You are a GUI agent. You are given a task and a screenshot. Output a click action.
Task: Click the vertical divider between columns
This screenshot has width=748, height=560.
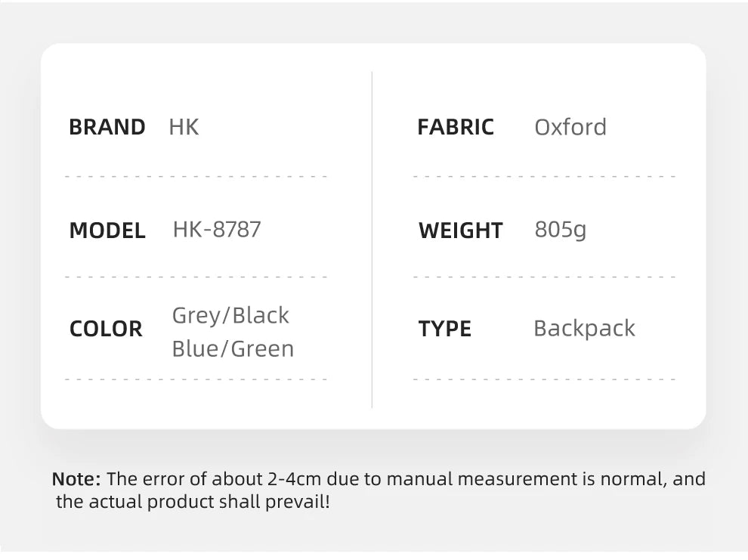pyautogui.click(x=372, y=240)
